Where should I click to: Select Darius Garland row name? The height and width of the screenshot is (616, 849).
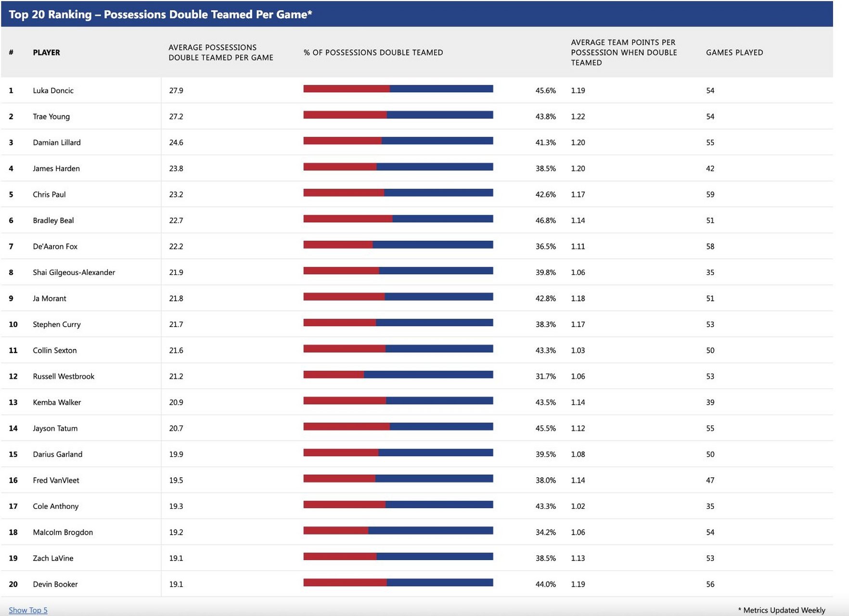point(58,454)
